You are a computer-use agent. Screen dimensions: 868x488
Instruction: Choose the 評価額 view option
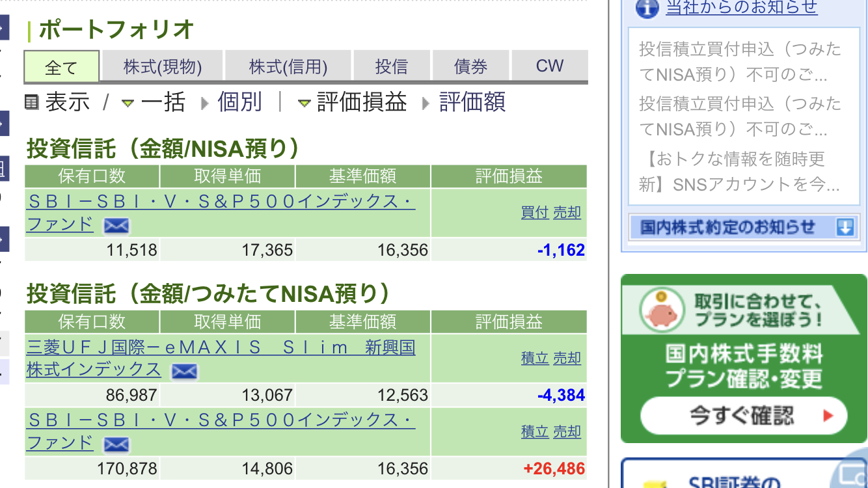click(x=472, y=102)
